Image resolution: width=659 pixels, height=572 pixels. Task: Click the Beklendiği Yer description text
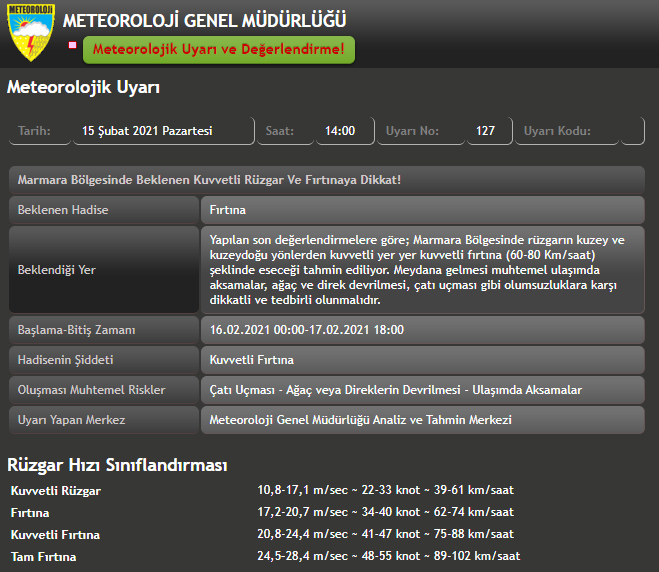tap(422, 269)
